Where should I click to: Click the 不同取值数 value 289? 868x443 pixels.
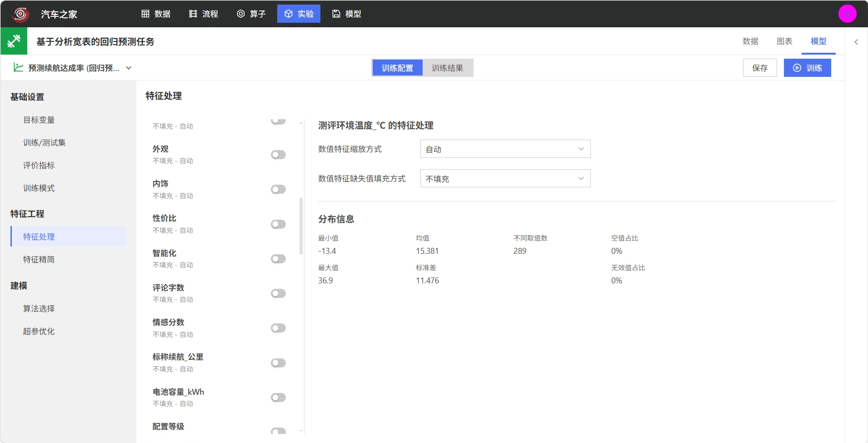pos(520,251)
